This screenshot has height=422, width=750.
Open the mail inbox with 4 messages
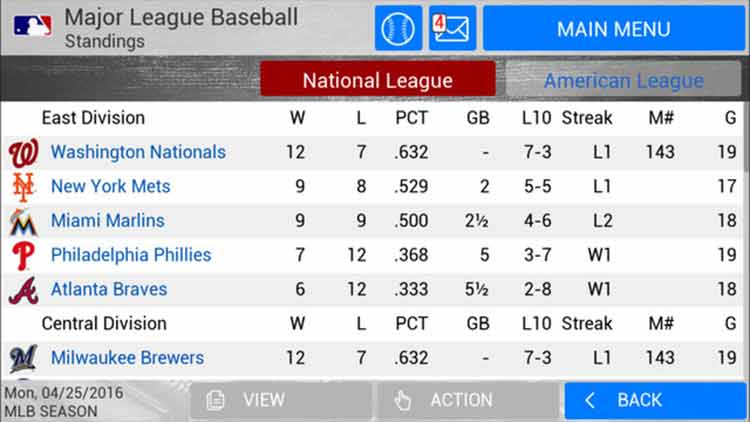point(452,28)
